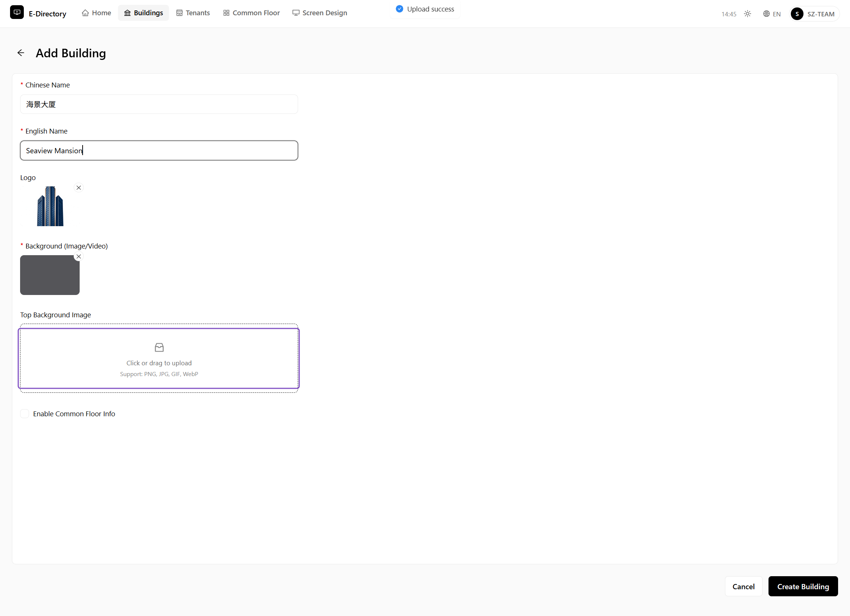Image resolution: width=850 pixels, height=616 pixels.
Task: Click the Add Building heading
Action: (x=71, y=53)
